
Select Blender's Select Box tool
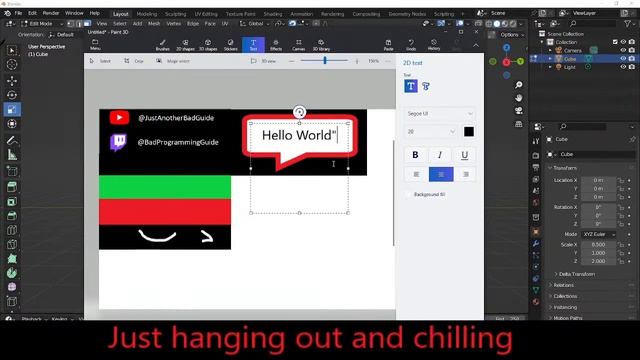pyautogui.click(x=12, y=51)
